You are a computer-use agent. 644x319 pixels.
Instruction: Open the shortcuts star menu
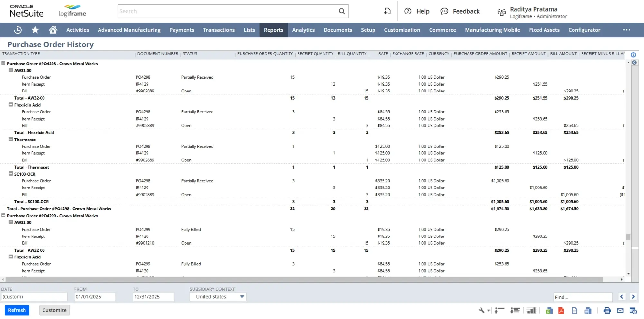[35, 30]
